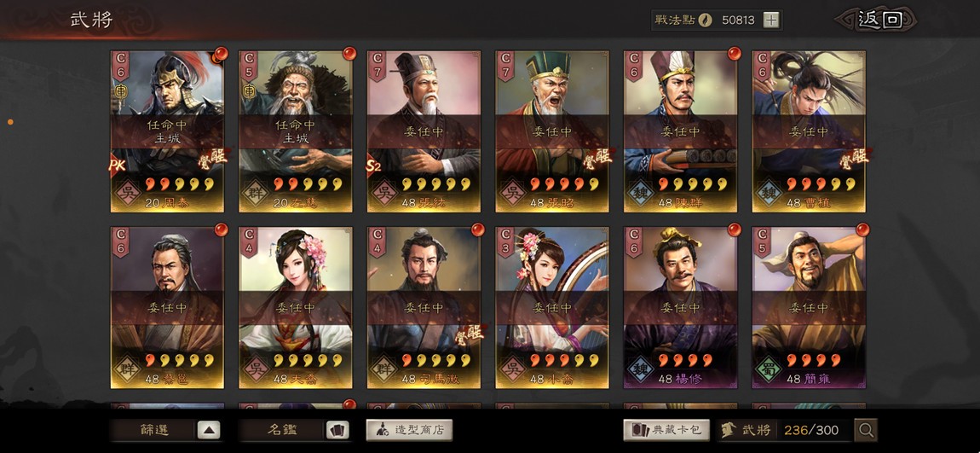The width and height of the screenshot is (980, 453).
Task: Select the 陳群 general card
Action: [x=681, y=131]
